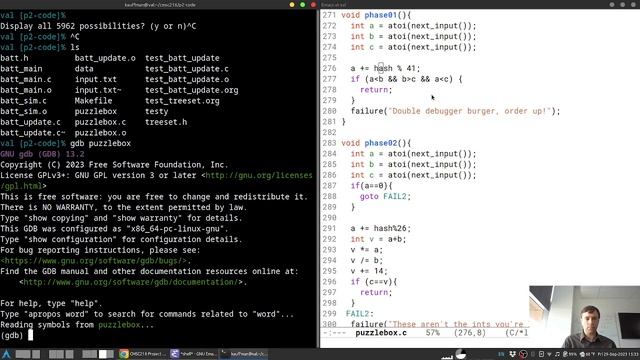
Task: Click the '57%' position in Emacs mode line
Action: [x=432, y=333]
